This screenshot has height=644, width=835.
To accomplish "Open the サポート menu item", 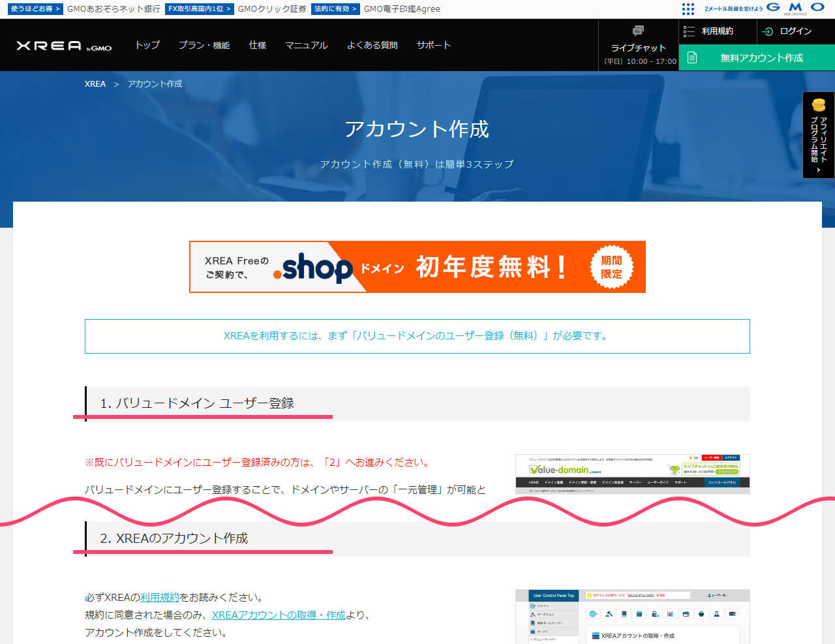I will 434,45.
